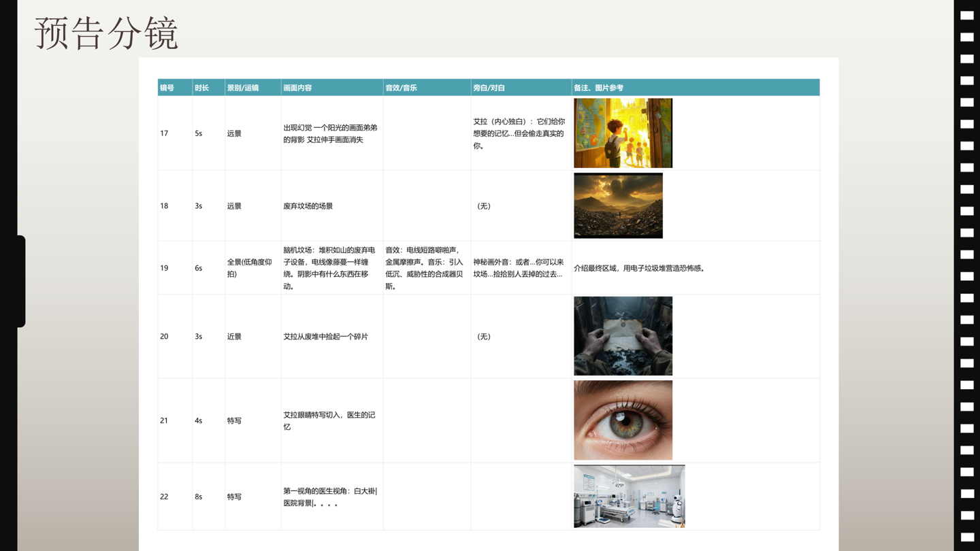Click the 画面内容 column header
Viewport: 980px width, 551px height.
click(332, 88)
